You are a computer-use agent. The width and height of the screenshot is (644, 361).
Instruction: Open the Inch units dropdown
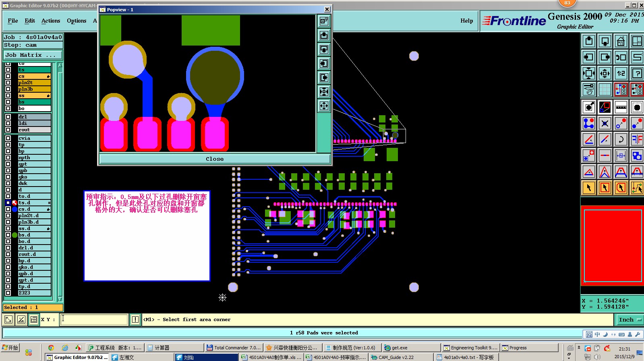(x=630, y=320)
